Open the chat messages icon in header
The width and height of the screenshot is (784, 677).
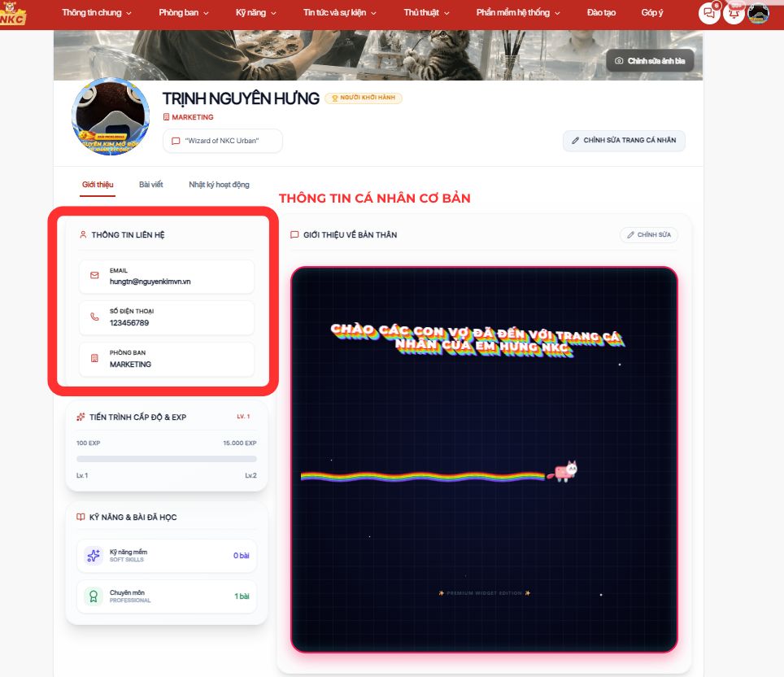708,13
